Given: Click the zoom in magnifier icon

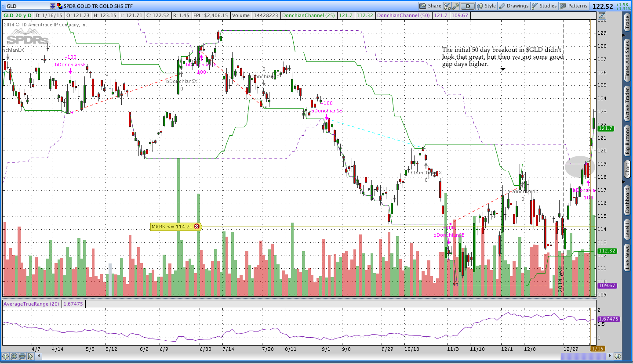Looking at the screenshot, I should (x=14, y=356).
